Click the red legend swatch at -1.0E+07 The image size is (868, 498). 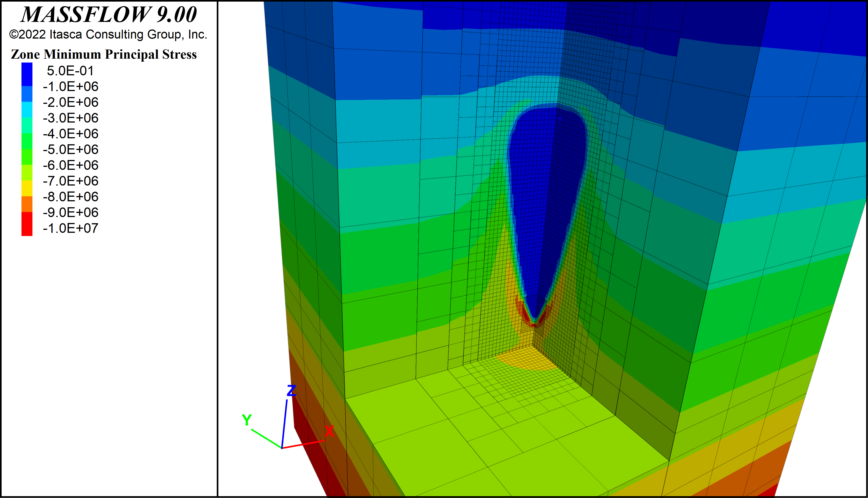[x=27, y=224]
